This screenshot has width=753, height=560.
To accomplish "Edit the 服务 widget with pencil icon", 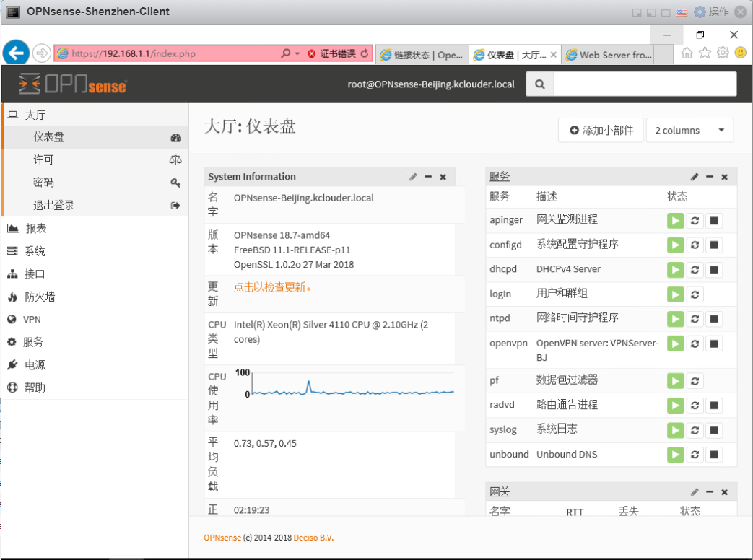I will pyautogui.click(x=695, y=177).
